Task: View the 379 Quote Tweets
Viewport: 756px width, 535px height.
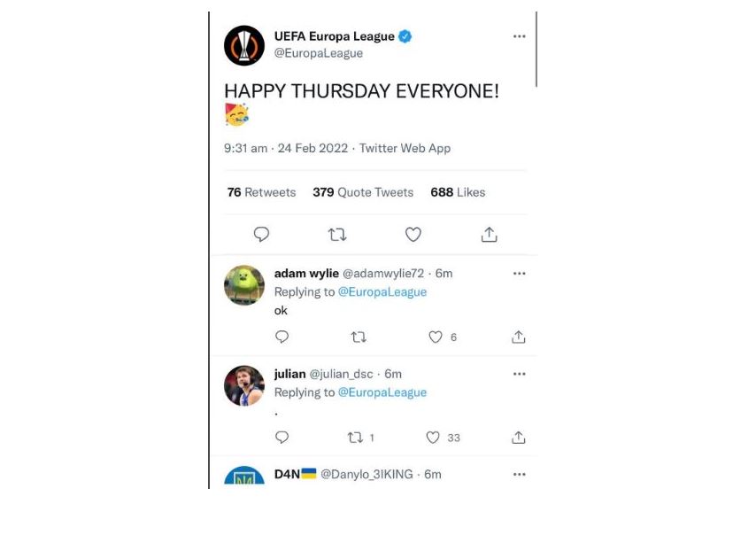Action: 363,192
